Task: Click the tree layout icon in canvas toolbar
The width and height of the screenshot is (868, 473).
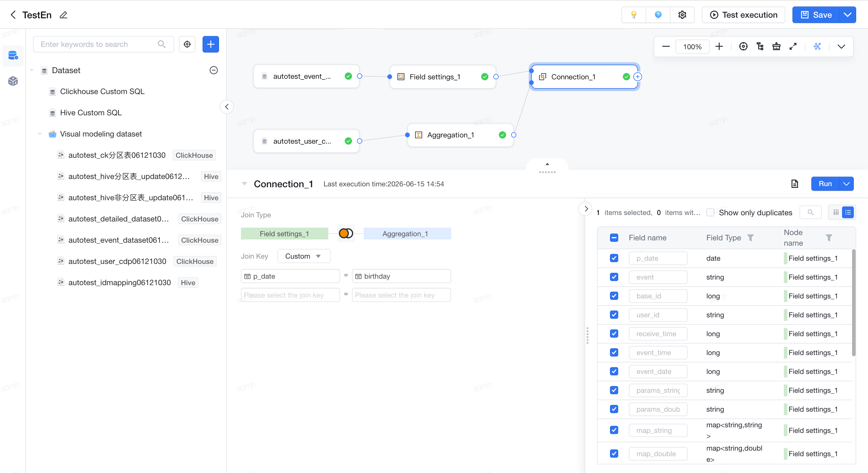Action: (x=760, y=47)
